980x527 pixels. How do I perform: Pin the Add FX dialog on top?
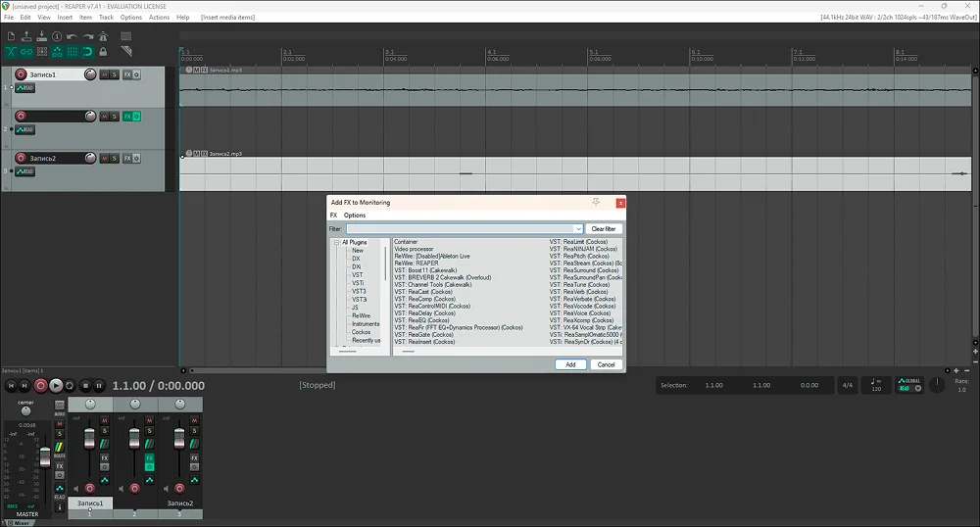coord(596,203)
